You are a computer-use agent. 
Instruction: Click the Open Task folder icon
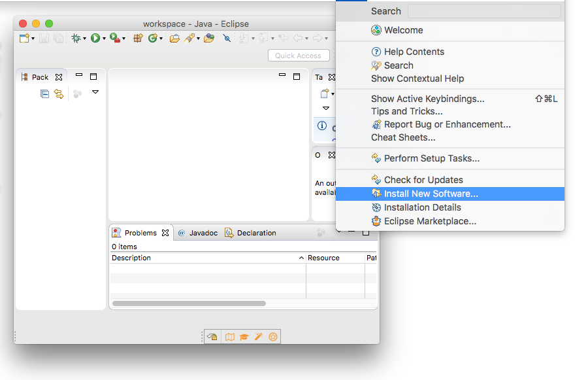click(x=209, y=39)
